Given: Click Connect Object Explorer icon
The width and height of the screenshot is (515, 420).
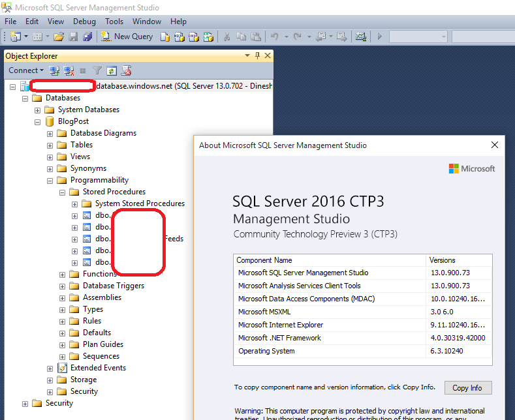Looking at the screenshot, I should pyautogui.click(x=54, y=70).
